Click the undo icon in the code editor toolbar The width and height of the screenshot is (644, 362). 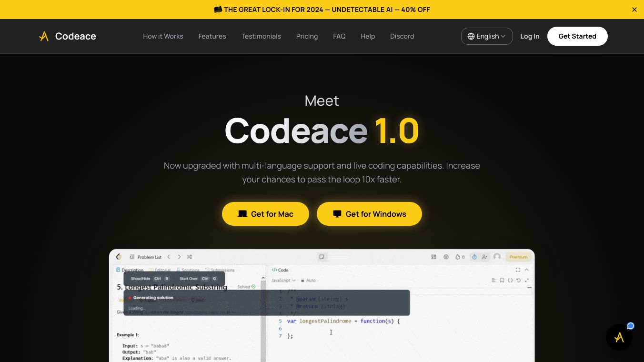(519, 281)
